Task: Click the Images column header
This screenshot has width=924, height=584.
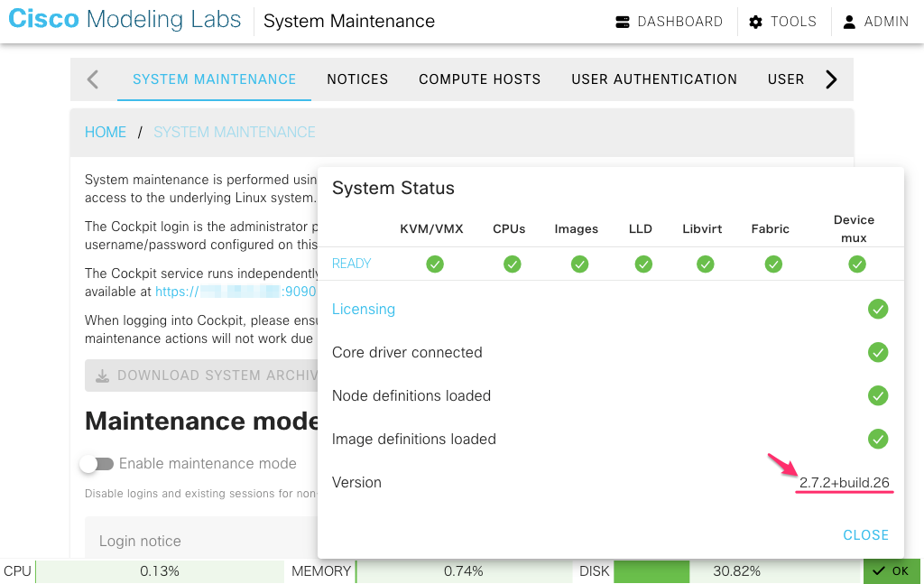Action: (577, 229)
